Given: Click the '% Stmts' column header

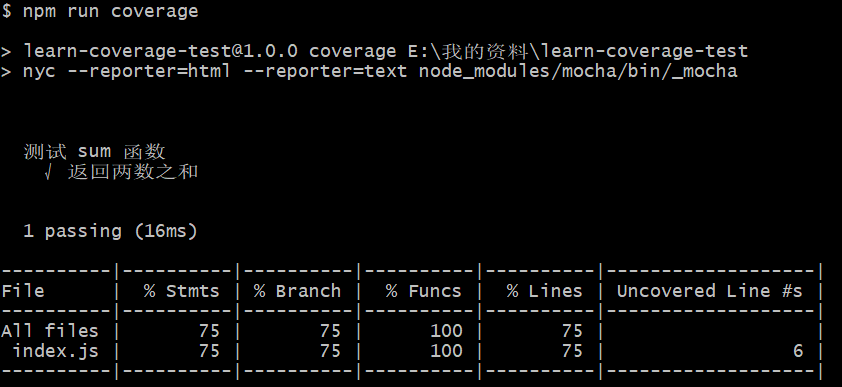Looking at the screenshot, I should click(182, 291).
